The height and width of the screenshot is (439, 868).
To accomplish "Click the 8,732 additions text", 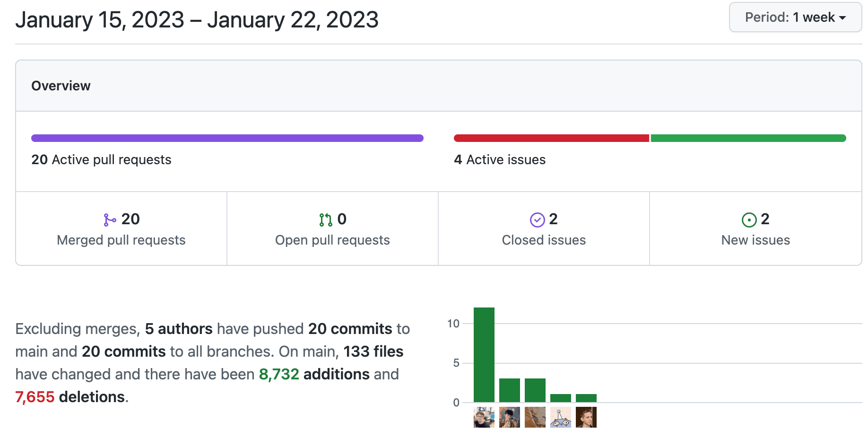I will 278,374.
